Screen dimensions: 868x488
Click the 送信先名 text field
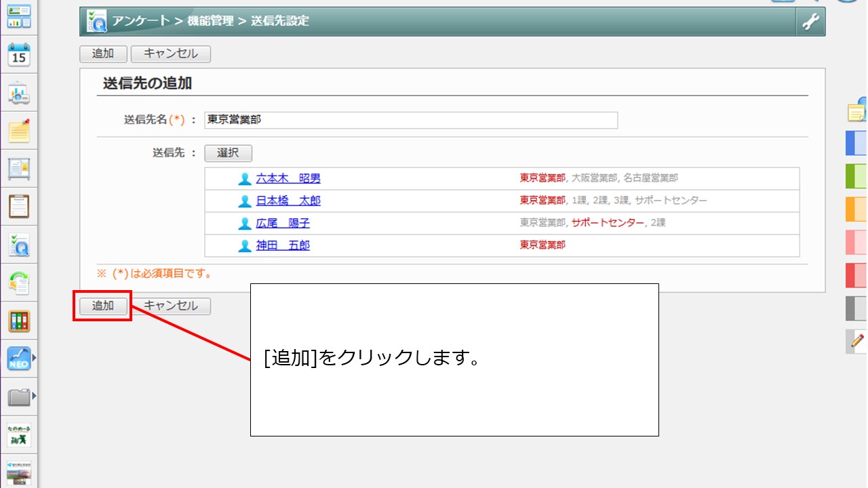point(411,120)
